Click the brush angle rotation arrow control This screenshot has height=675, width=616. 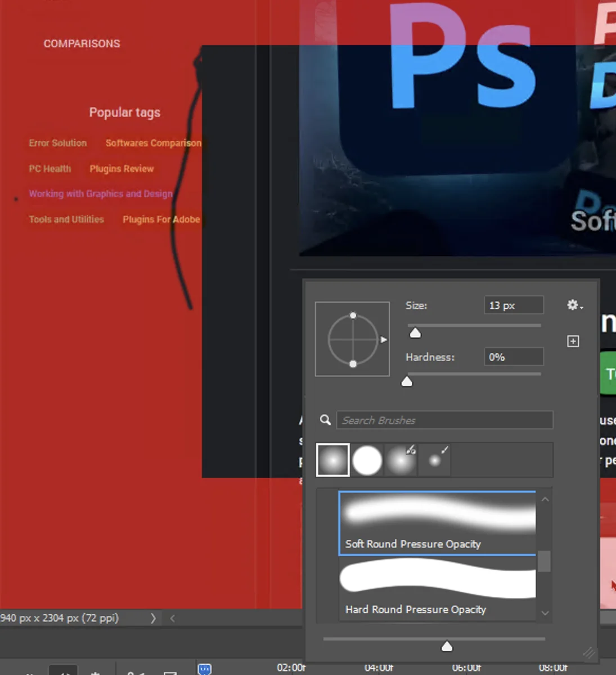(x=384, y=340)
